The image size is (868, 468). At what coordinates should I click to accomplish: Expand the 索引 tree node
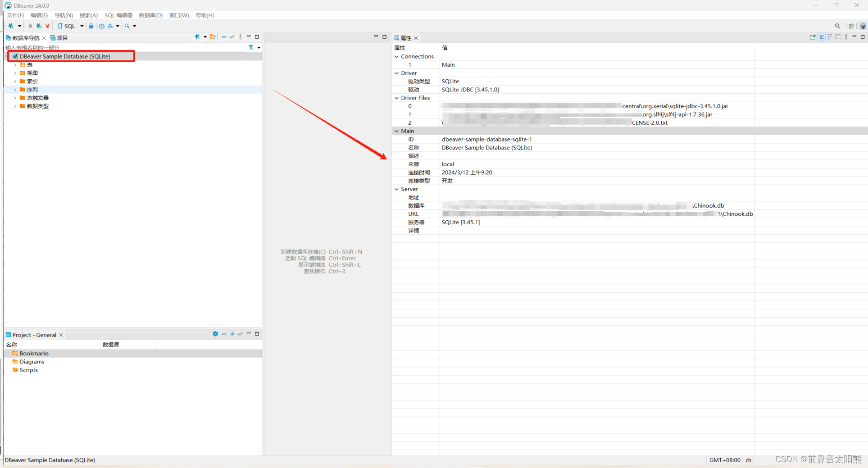[15, 82]
